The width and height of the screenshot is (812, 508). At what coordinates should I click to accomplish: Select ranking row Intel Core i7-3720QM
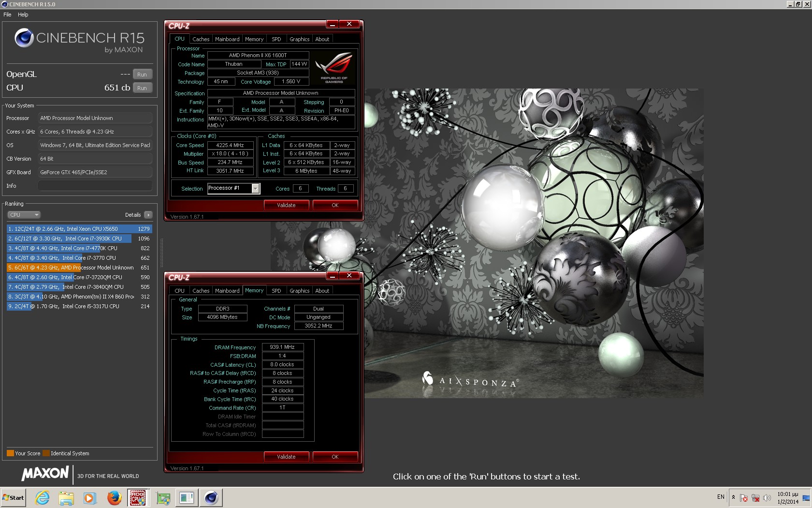79,277
